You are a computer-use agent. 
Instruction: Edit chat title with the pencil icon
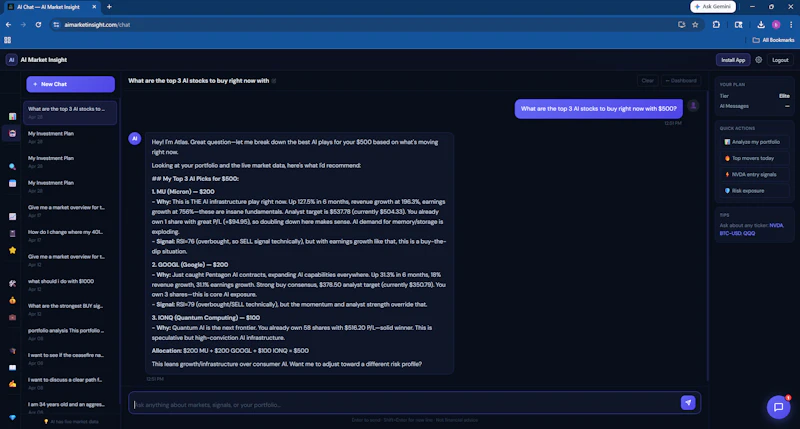(274, 81)
